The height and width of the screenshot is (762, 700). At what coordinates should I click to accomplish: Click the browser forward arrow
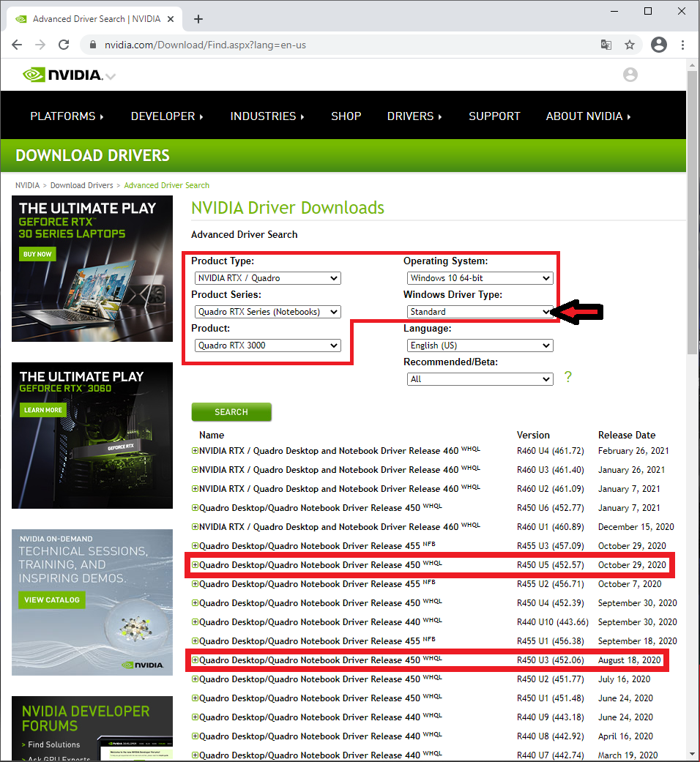click(x=40, y=45)
